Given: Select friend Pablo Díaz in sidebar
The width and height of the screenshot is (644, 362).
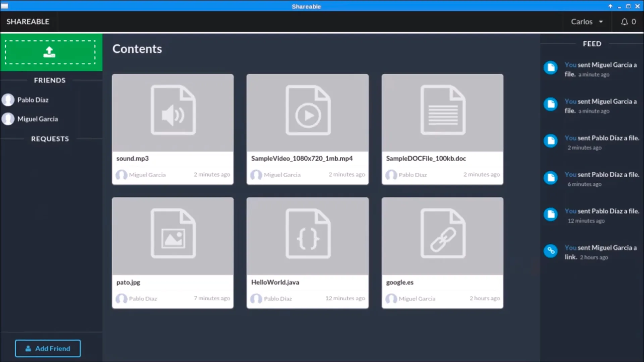Looking at the screenshot, I should 33,100.
